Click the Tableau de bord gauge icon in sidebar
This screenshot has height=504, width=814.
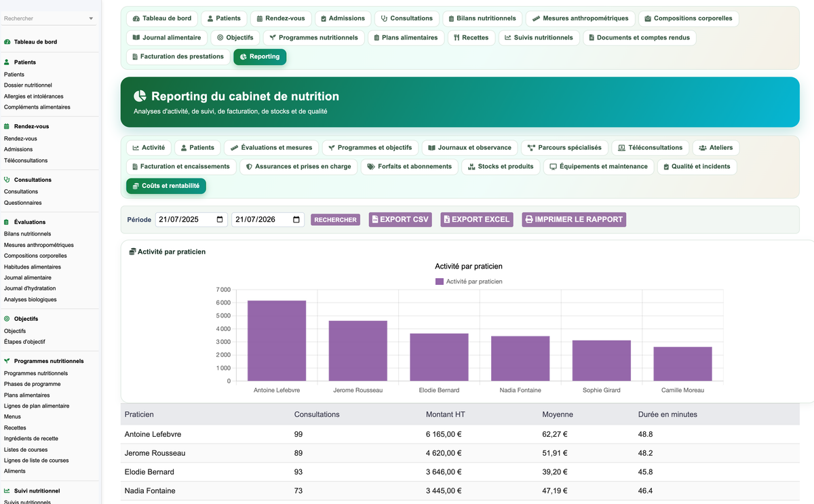pyautogui.click(x=7, y=42)
